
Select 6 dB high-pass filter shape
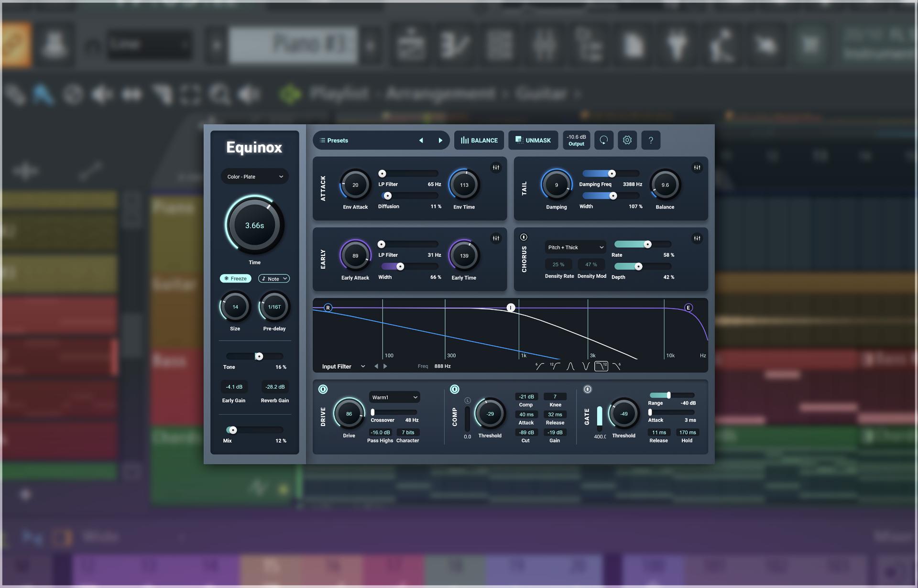[540, 366]
